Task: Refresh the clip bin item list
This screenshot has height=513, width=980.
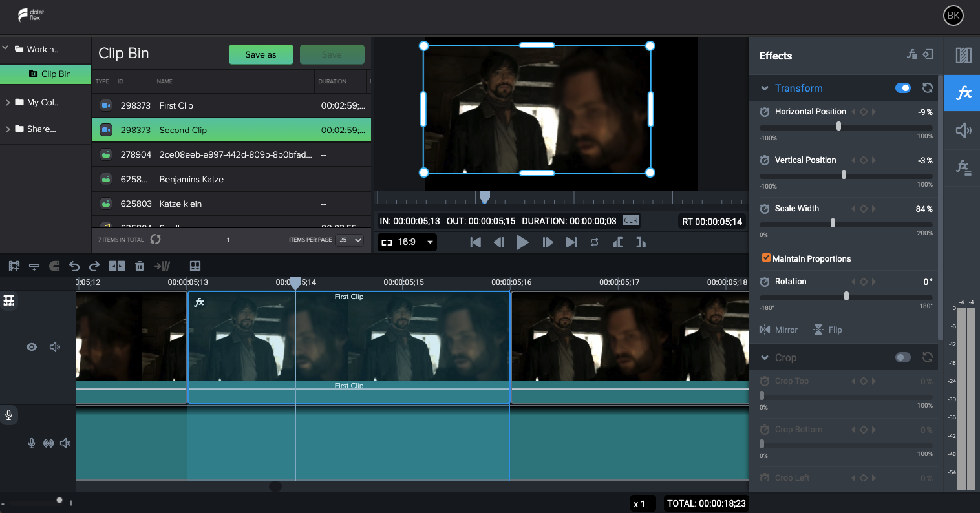Action: [x=155, y=239]
